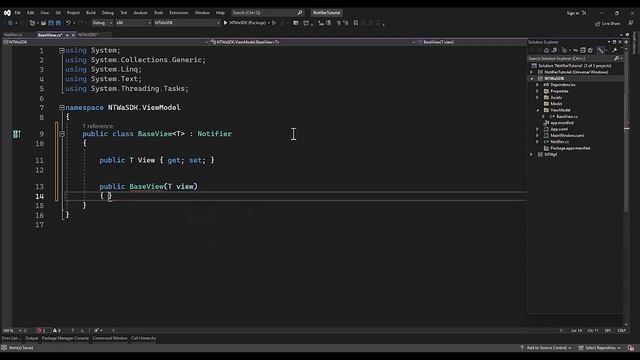Open the Output tab at the bottom
The image size is (640, 360).
[31, 338]
